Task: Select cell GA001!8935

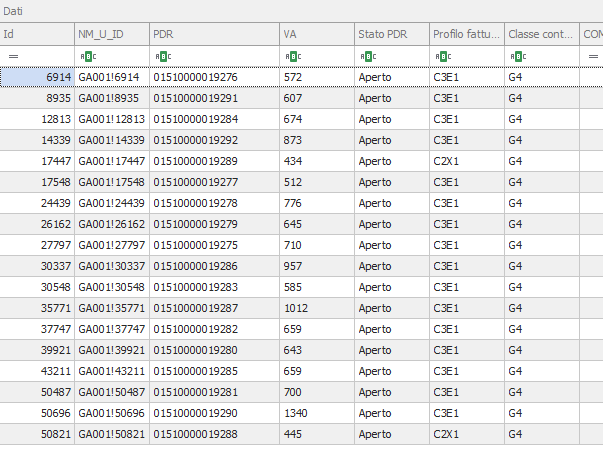Action: coord(112,98)
